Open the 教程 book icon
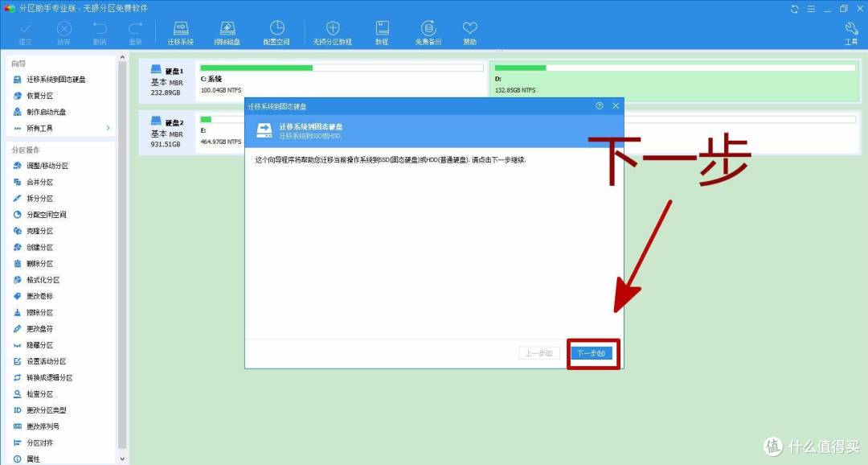This screenshot has height=465, width=868. click(x=381, y=32)
